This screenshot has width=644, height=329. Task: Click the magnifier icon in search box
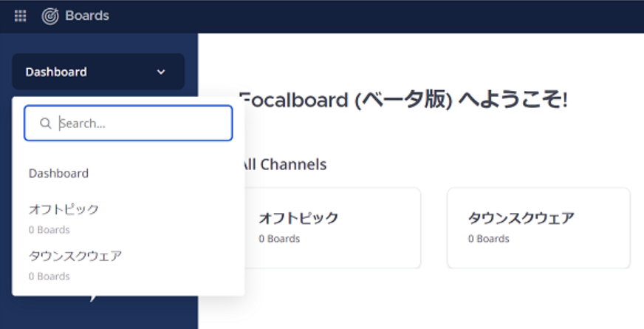click(46, 123)
